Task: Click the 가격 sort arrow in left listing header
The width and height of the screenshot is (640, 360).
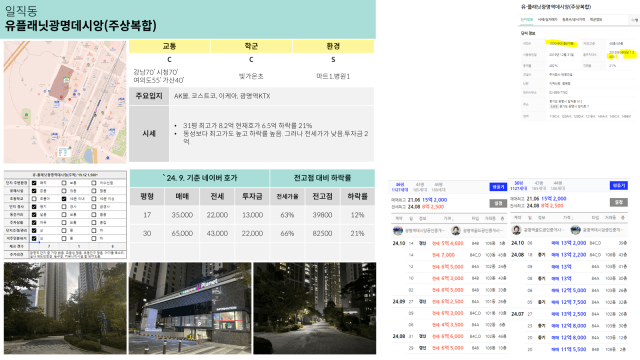Action: (x=453, y=219)
